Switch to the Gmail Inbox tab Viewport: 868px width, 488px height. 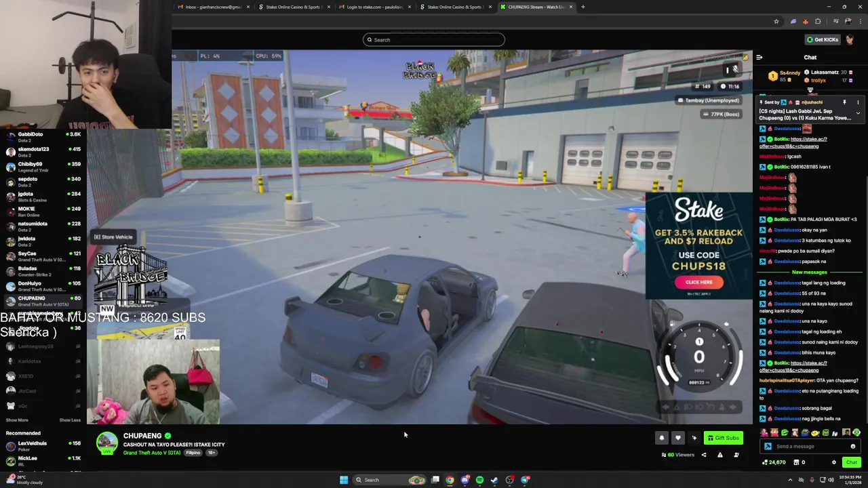tap(212, 7)
